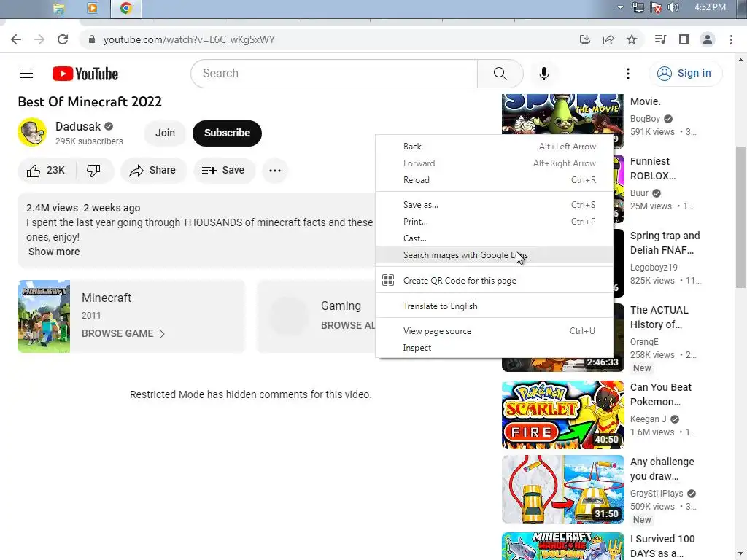Viewport: 747px width, 560px height.
Task: Open the Chrome profile avatar icon
Action: tap(708, 39)
